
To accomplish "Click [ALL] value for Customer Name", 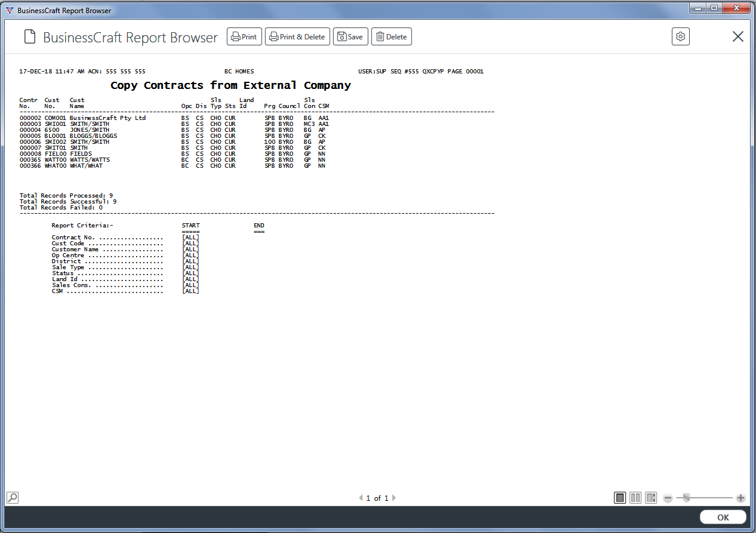I will (x=190, y=249).
